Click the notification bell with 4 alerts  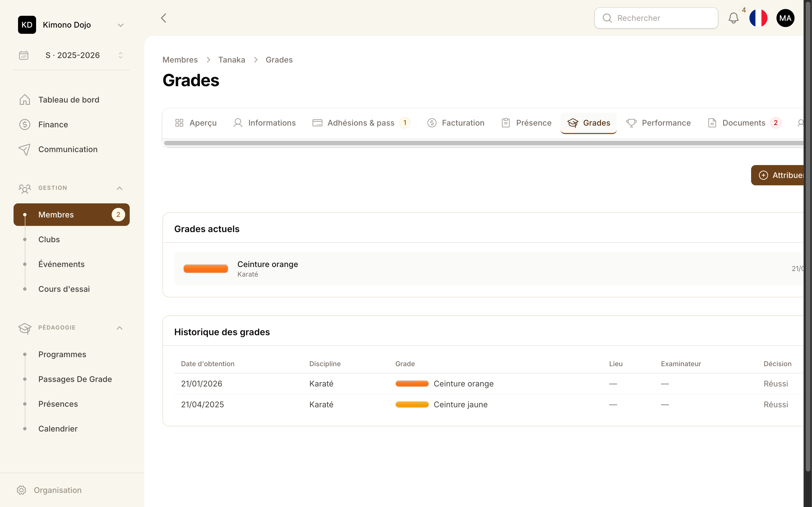click(x=734, y=18)
